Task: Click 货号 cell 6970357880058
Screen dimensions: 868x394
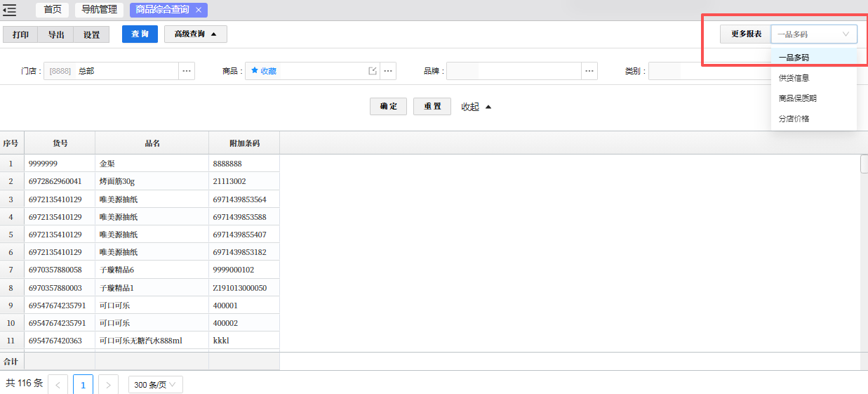Action: [60, 270]
